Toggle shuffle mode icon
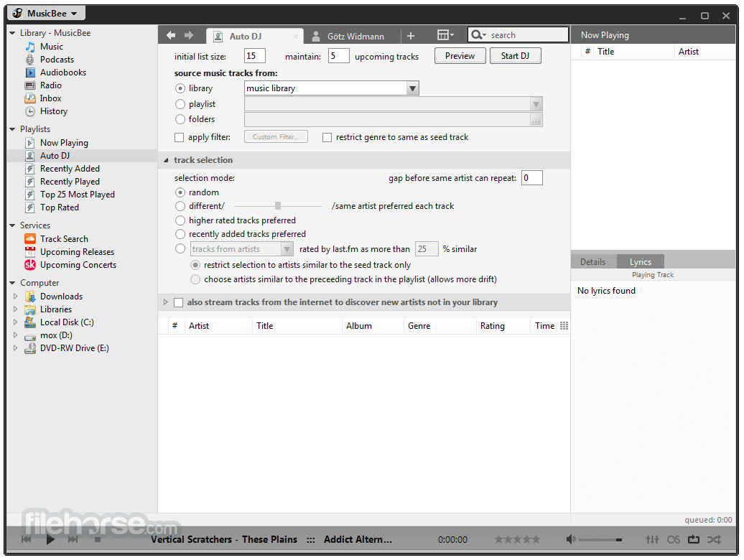 (714, 539)
